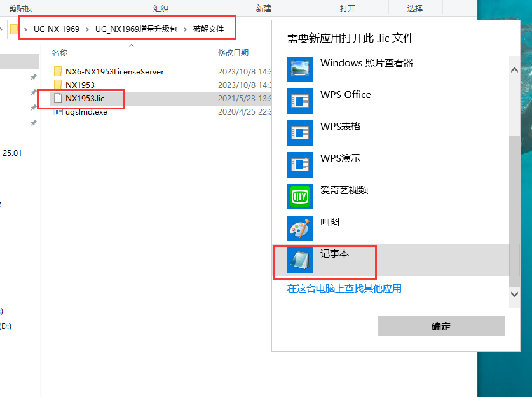Go to UG_NX1969增量升级包 breadcrumb
The height and width of the screenshot is (397, 532).
point(136,29)
